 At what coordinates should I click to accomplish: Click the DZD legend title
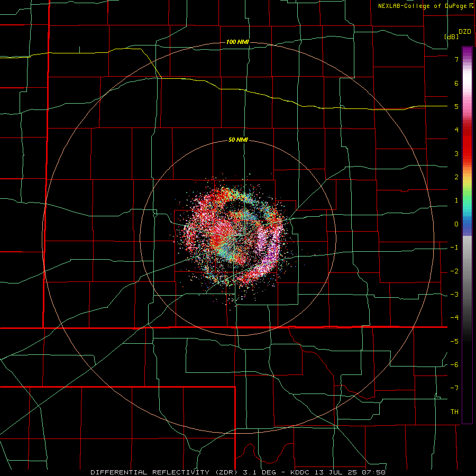click(465, 32)
